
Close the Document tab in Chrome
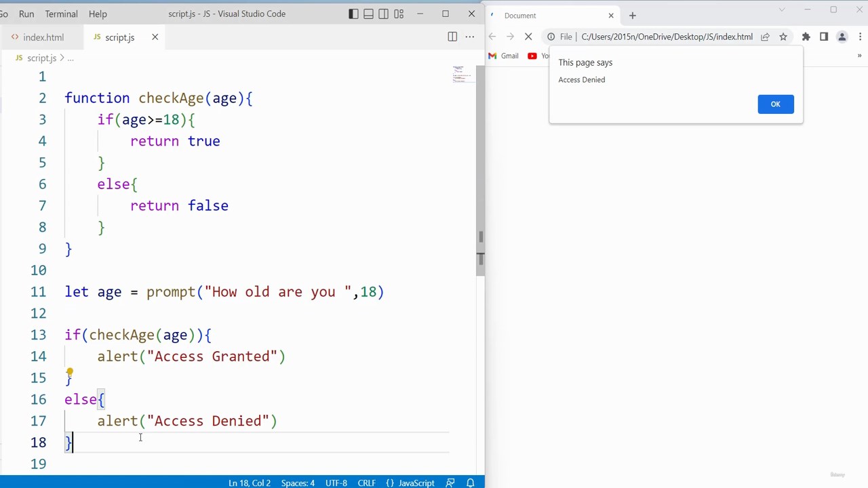pyautogui.click(x=611, y=15)
